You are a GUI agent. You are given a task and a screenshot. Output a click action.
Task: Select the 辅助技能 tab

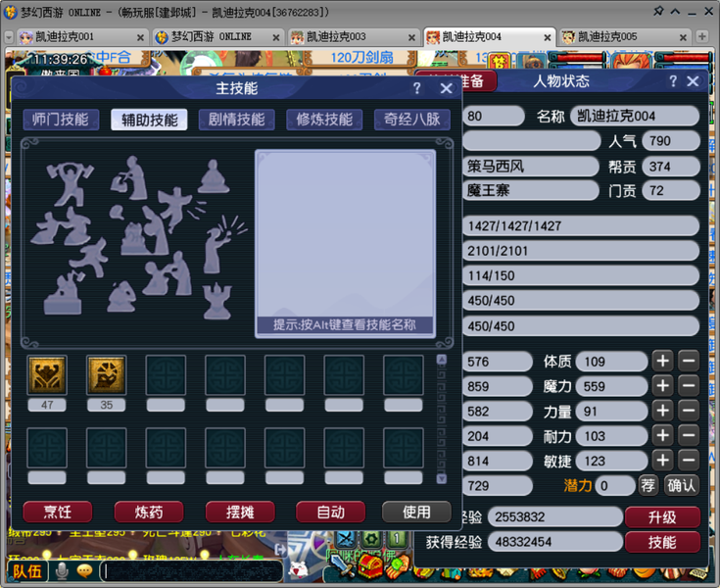(149, 120)
